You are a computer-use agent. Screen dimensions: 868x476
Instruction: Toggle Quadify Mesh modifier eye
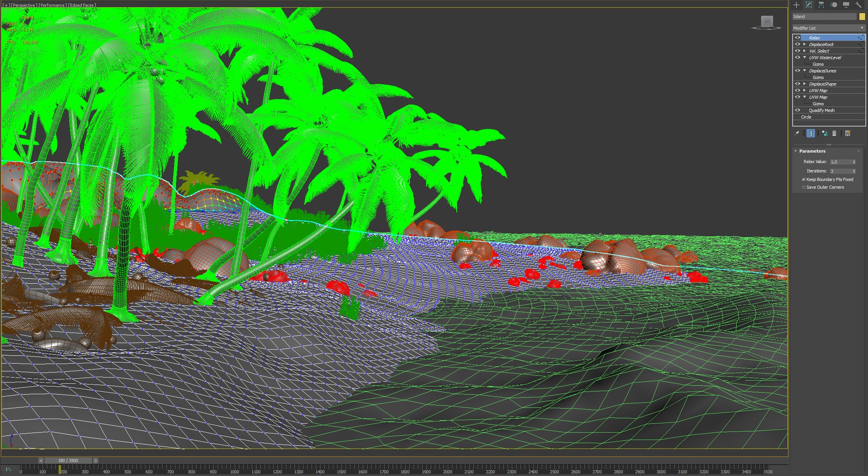pyautogui.click(x=798, y=110)
